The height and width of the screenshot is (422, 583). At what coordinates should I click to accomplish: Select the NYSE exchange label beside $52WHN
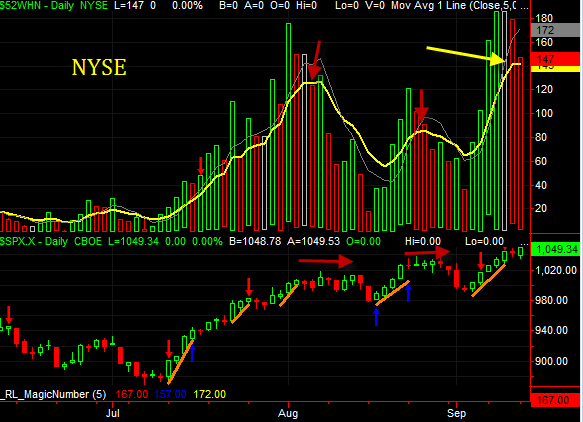[x=94, y=6]
